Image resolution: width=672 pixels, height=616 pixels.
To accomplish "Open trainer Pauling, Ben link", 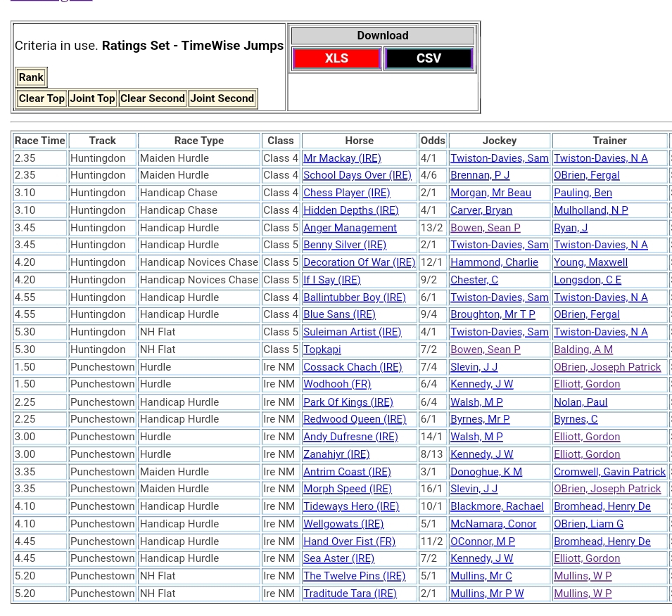I will [583, 193].
